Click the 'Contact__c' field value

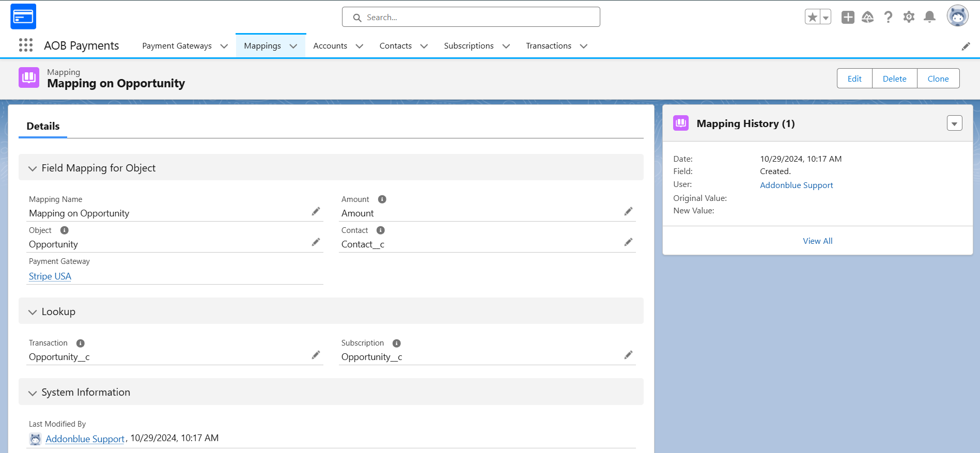tap(363, 244)
